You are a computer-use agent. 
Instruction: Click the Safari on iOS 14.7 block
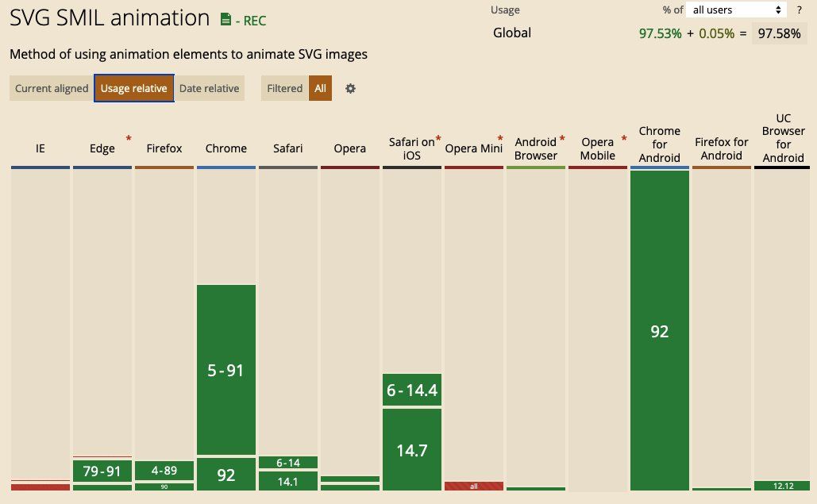click(x=412, y=450)
